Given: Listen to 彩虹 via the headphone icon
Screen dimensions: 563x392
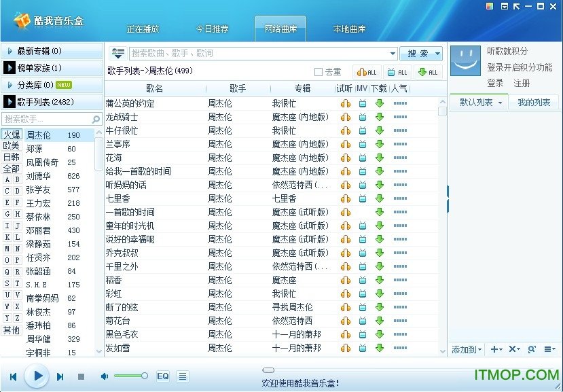Looking at the screenshot, I should pyautogui.click(x=346, y=294).
